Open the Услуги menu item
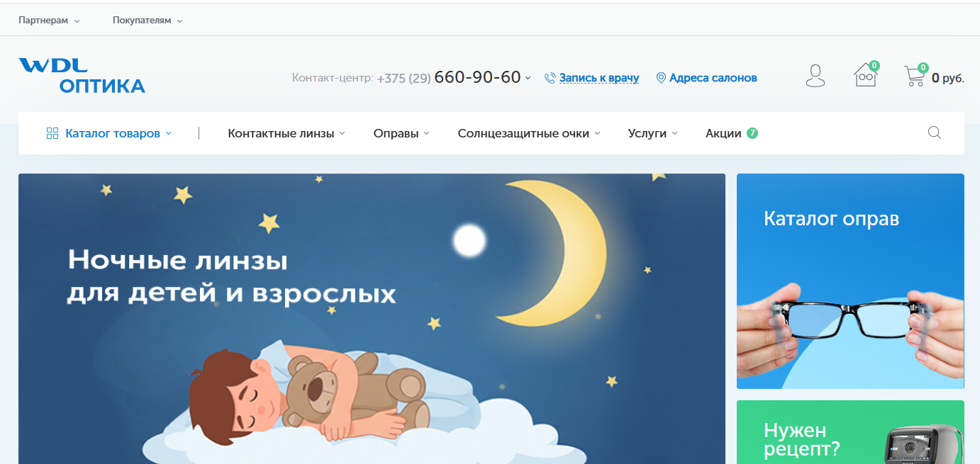 [x=653, y=133]
